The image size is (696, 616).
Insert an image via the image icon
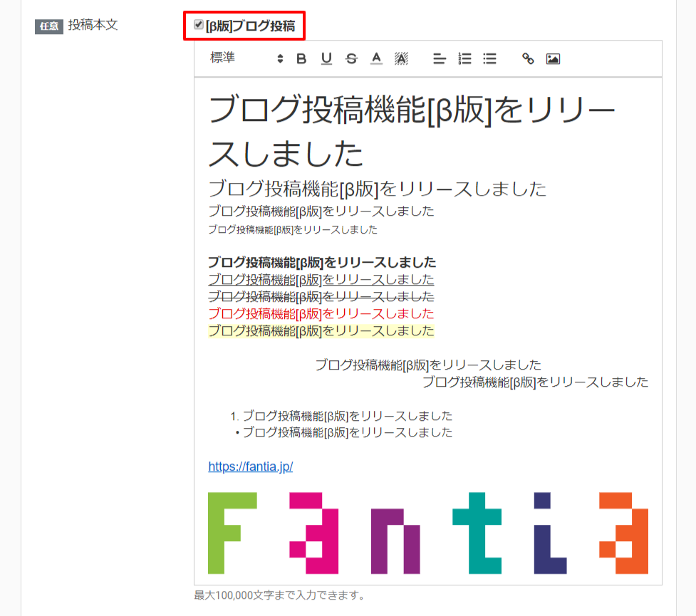(x=554, y=59)
